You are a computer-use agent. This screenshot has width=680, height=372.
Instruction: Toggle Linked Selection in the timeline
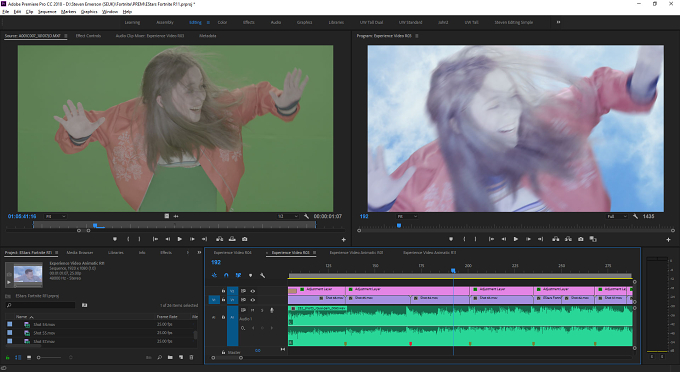point(238,275)
